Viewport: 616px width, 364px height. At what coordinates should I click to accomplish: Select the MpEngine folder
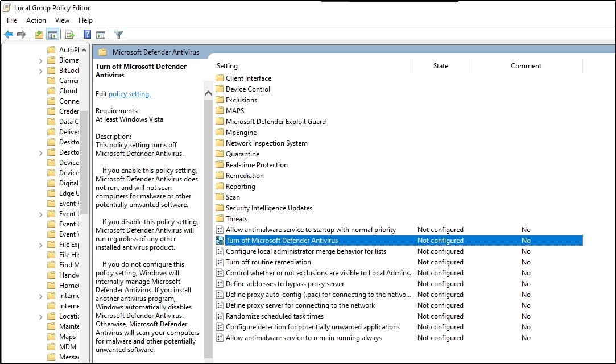click(x=237, y=133)
